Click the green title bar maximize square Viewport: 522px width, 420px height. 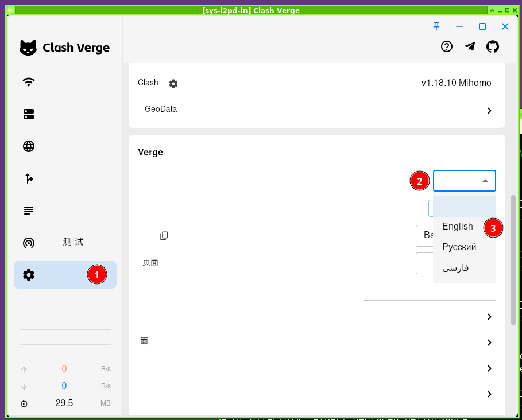click(507, 10)
